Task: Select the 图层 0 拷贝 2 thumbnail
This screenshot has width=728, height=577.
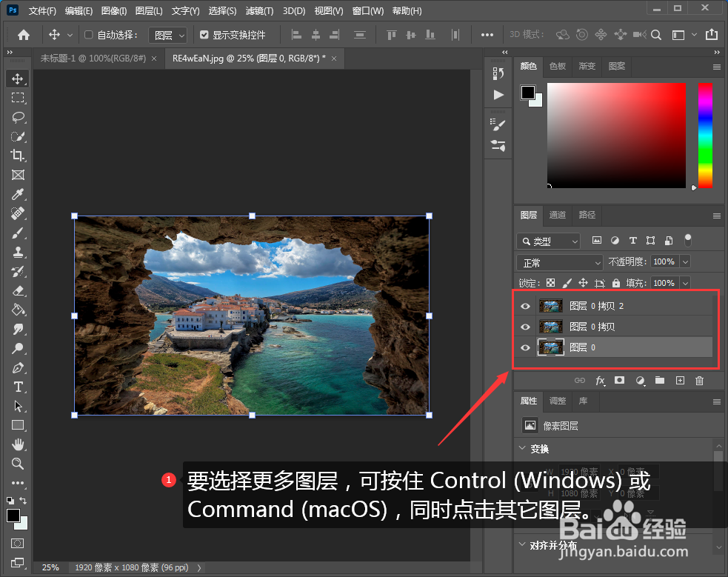Action: coord(551,306)
